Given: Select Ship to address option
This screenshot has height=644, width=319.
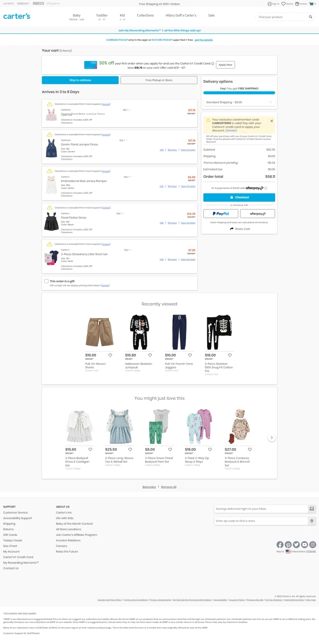Looking at the screenshot, I should [80, 80].
